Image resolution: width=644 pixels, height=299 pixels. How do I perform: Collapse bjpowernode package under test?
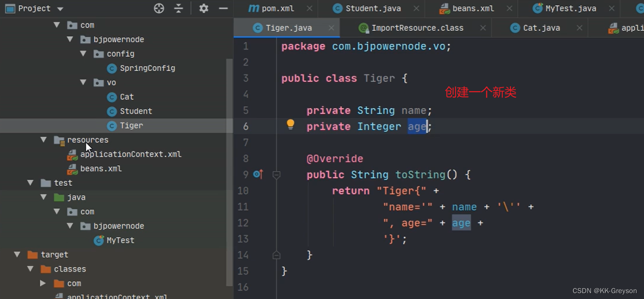[70, 226]
